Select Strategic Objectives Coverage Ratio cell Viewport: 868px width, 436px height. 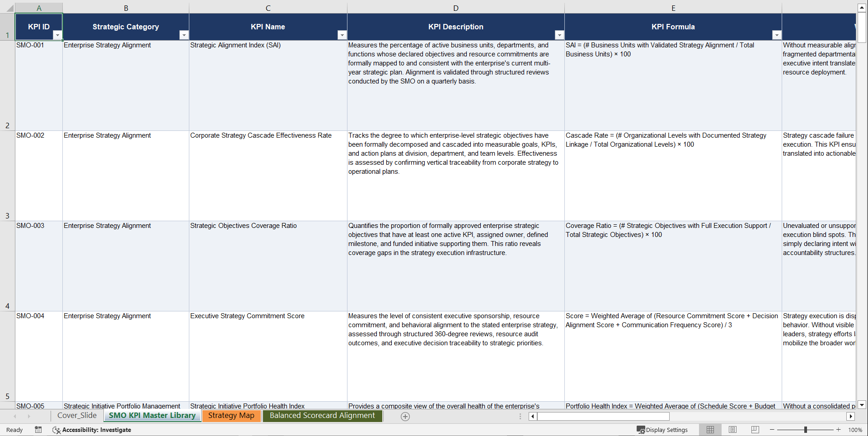(x=268, y=266)
